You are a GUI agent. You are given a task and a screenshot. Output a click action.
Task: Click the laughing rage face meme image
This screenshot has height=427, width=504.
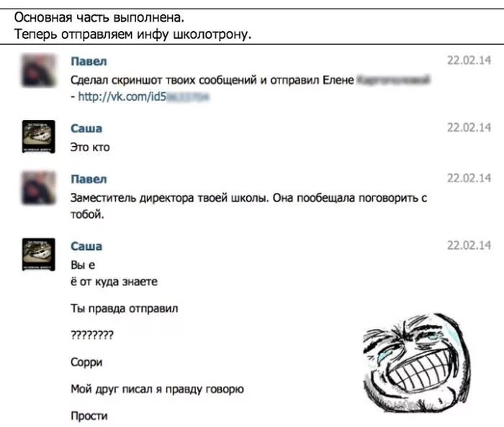coord(417,363)
